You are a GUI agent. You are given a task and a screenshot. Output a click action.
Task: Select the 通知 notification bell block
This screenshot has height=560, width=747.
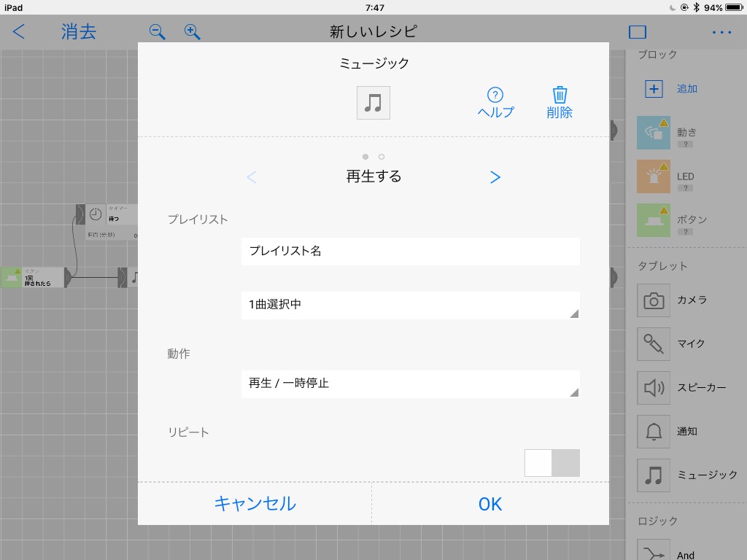654,432
